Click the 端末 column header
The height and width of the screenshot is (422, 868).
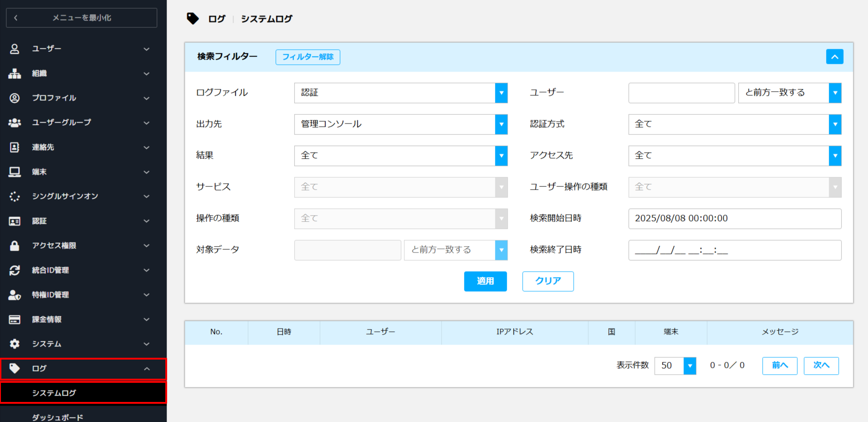tap(671, 332)
